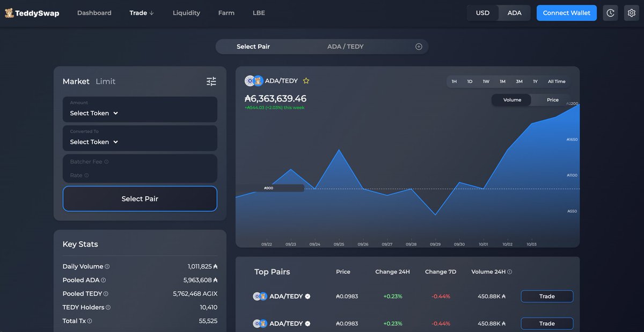Set chart range to 1W
The image size is (644, 332).
click(486, 82)
